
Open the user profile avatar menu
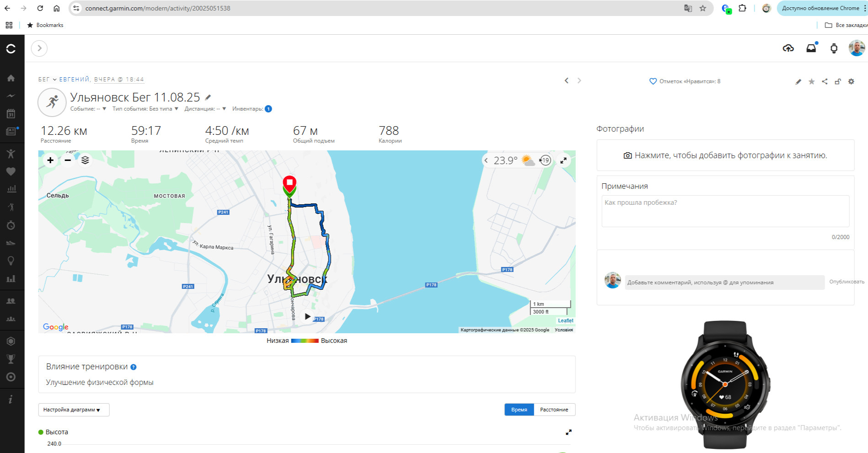point(856,48)
